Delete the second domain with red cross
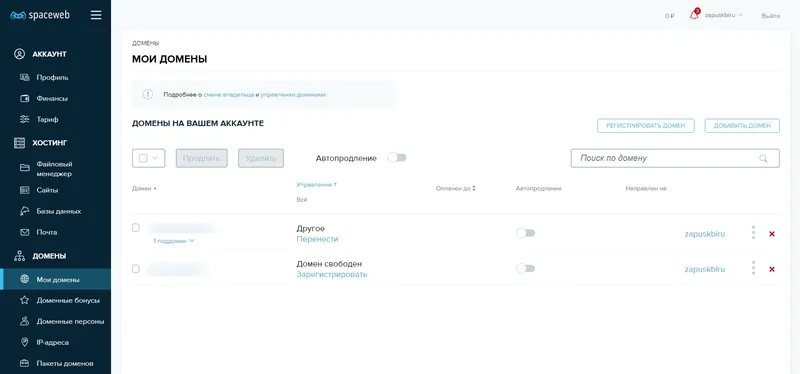Image resolution: width=800 pixels, height=374 pixels. click(771, 269)
